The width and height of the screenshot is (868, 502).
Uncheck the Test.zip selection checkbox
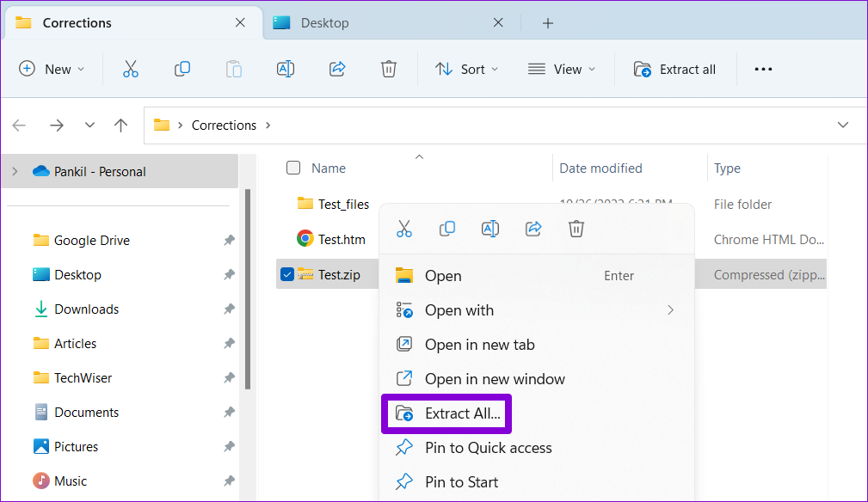point(286,274)
